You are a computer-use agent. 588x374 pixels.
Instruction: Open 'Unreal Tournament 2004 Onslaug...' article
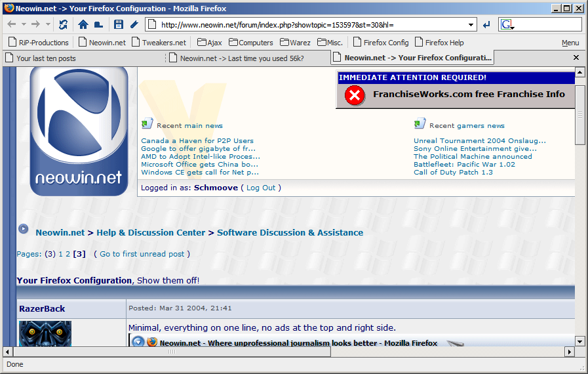pyautogui.click(x=480, y=141)
